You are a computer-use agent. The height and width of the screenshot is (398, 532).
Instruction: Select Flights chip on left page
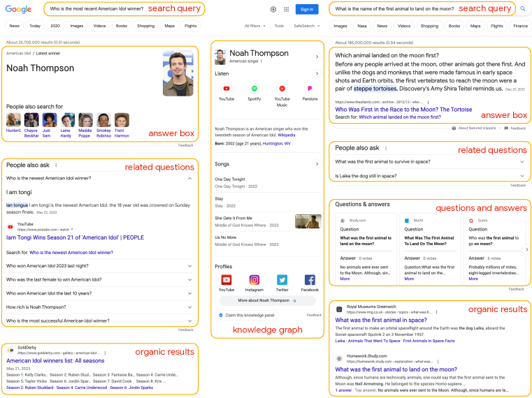[190, 26]
